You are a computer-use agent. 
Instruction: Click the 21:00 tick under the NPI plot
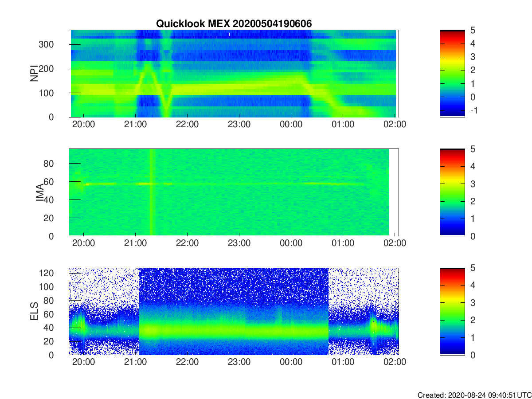[135, 125]
